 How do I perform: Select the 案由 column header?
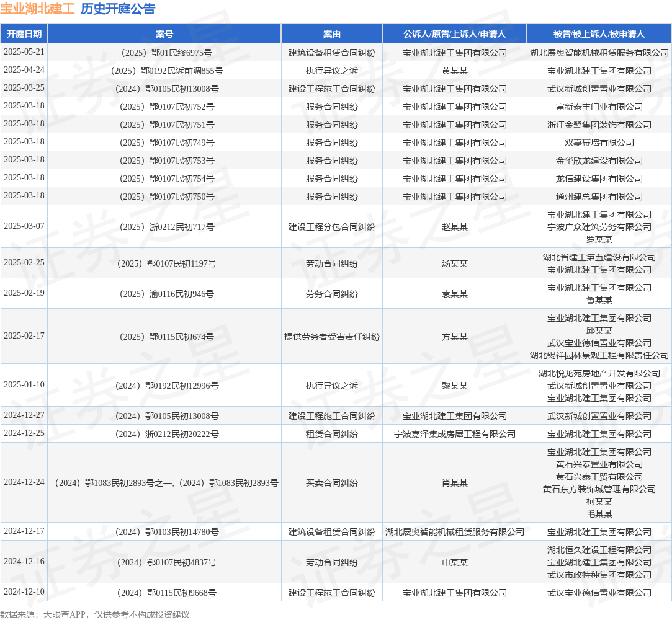pos(332,34)
